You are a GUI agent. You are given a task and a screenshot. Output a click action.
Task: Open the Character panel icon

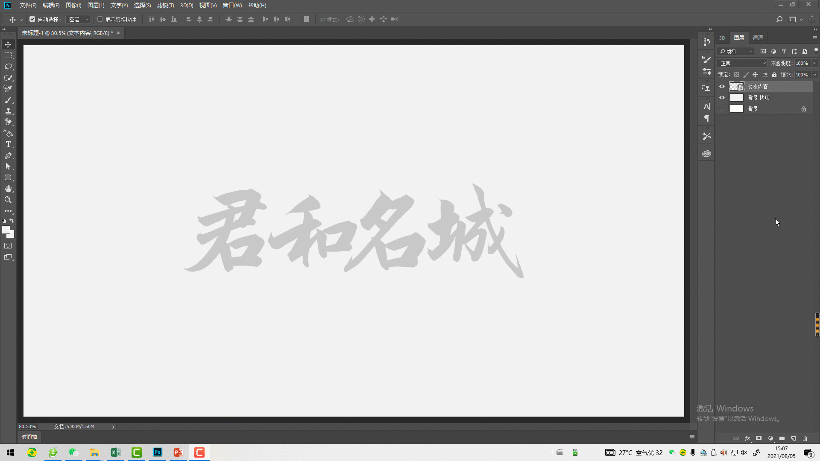coord(707,107)
